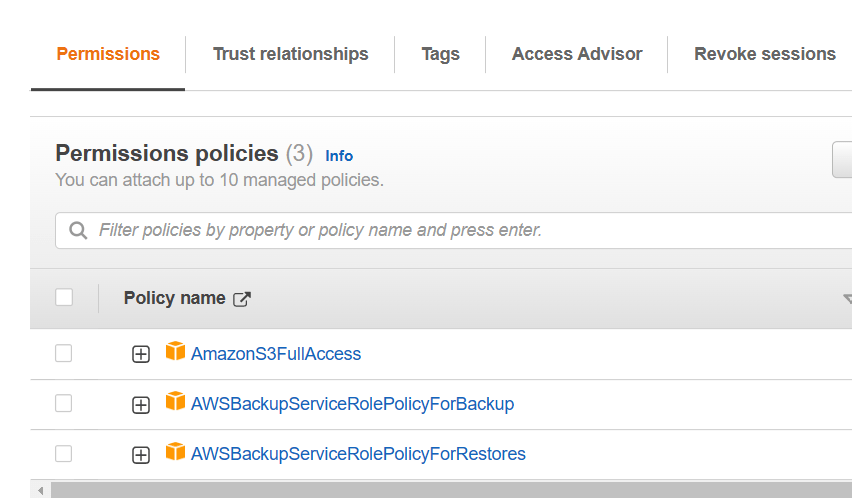Screen dimensions: 852x498
Task: Tick the AWSBackupServiceRolePolicyForBackup checkbox
Action: click(x=64, y=403)
